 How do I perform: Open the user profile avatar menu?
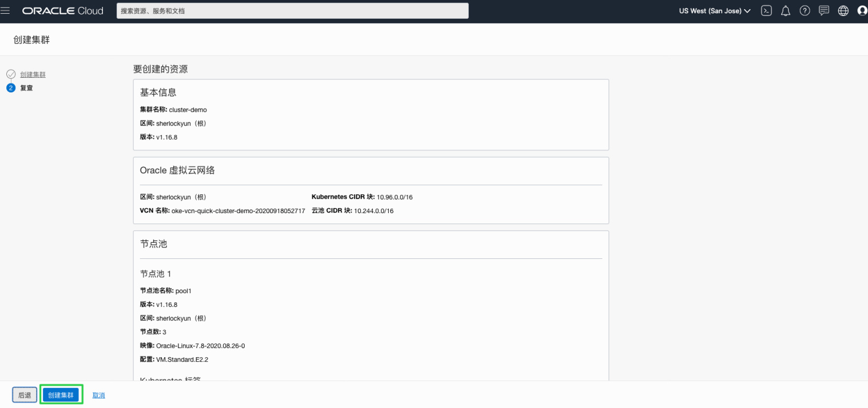click(x=862, y=11)
